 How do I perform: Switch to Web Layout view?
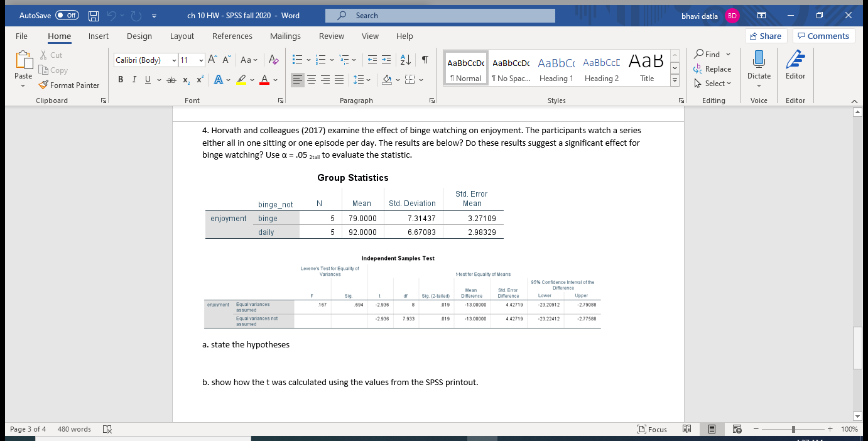[737, 429]
